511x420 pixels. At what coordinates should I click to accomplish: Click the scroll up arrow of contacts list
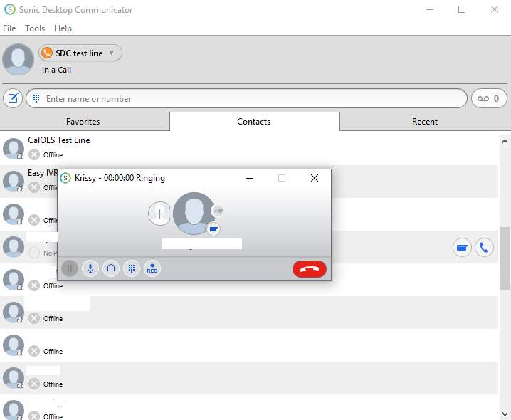click(x=505, y=141)
